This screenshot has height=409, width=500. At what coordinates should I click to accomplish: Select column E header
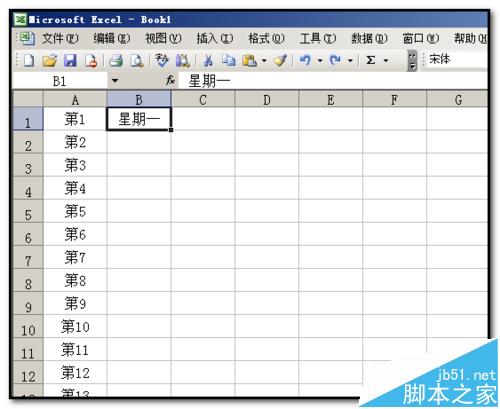coord(331,100)
